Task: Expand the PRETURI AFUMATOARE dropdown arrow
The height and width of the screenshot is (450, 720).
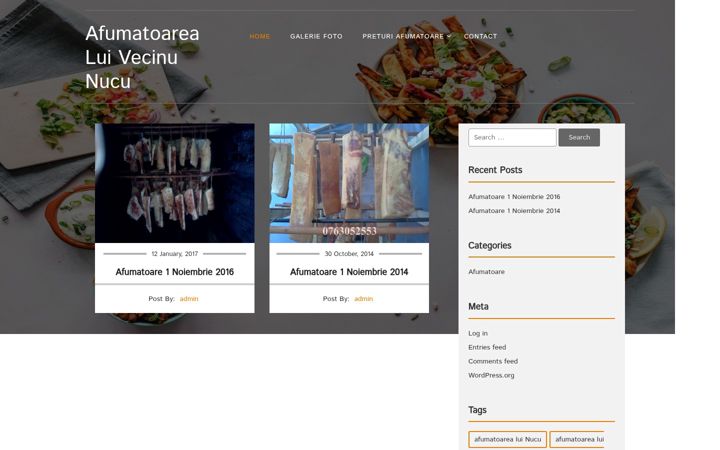Action: click(449, 36)
